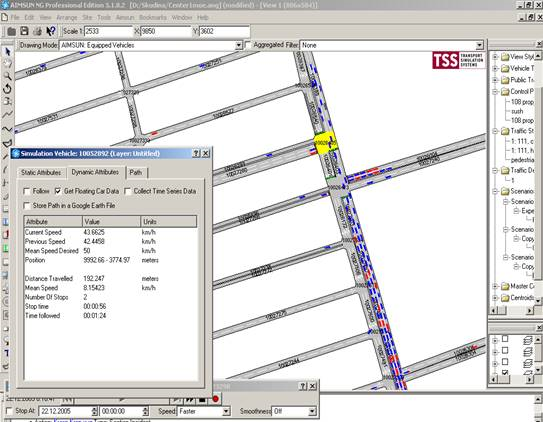
Task: Expand the Centroids tree node
Action: click(495, 298)
